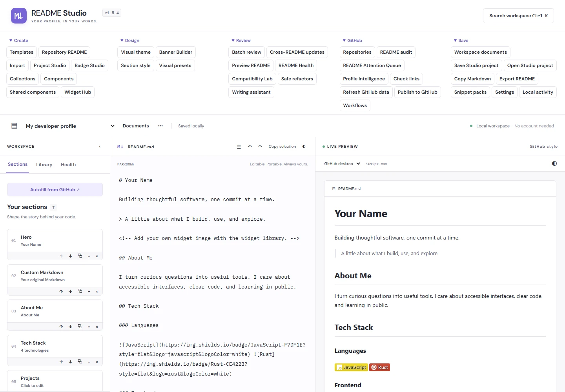
Task: Click Publish to GitHub
Action: point(417,92)
